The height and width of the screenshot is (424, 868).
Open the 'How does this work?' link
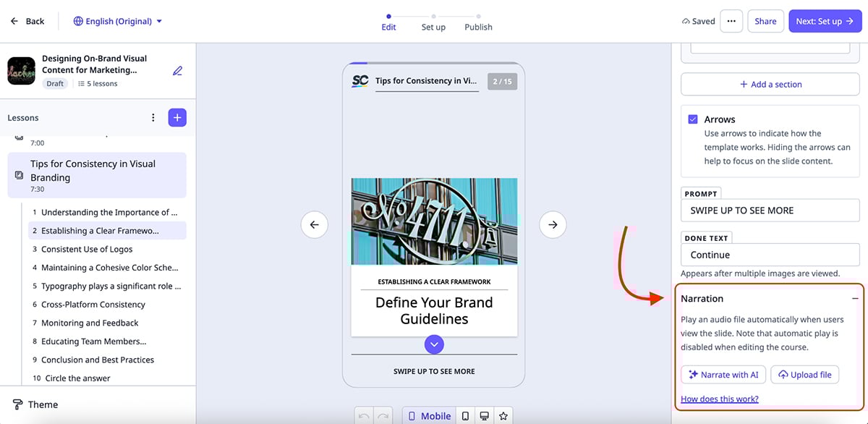(x=719, y=399)
